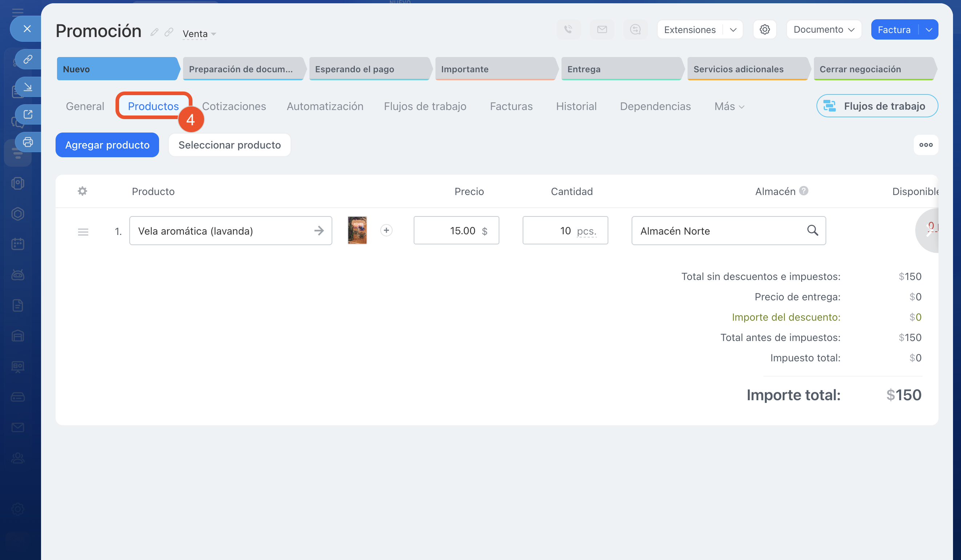Expand the Extensiones dropdown
Image resolution: width=961 pixels, height=560 pixels.
(733, 30)
